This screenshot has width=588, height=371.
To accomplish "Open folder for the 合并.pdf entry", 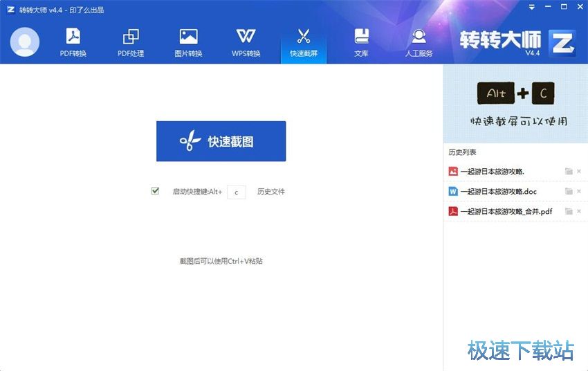I will coord(569,211).
